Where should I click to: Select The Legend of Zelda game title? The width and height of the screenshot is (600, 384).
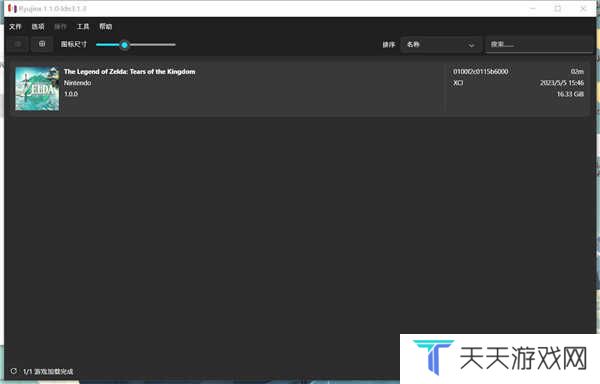pos(129,72)
